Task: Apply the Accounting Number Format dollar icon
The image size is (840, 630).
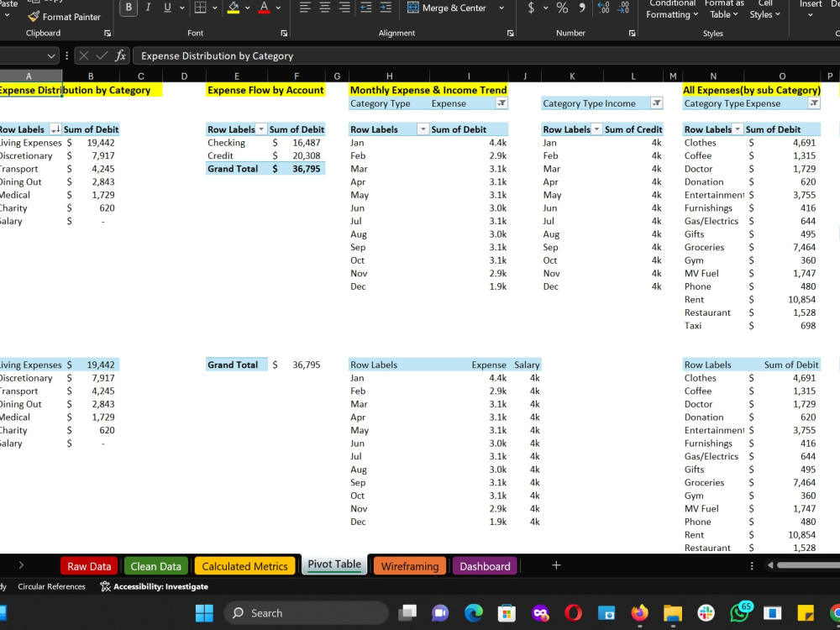Action: click(533, 8)
